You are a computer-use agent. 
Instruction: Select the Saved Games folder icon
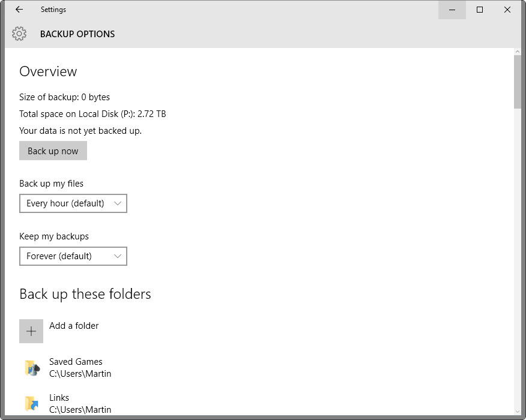tap(32, 368)
